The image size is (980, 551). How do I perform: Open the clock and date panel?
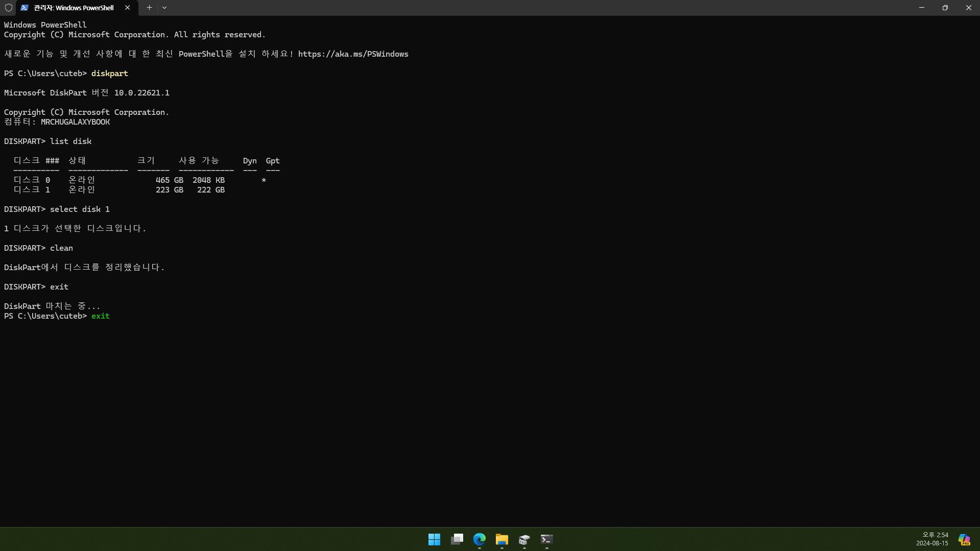(x=932, y=539)
